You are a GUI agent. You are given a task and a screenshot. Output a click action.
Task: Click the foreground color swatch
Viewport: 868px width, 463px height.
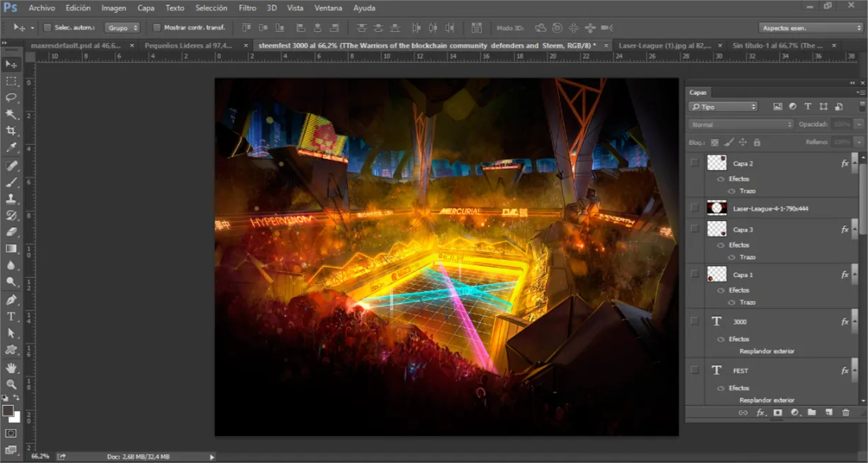8,411
